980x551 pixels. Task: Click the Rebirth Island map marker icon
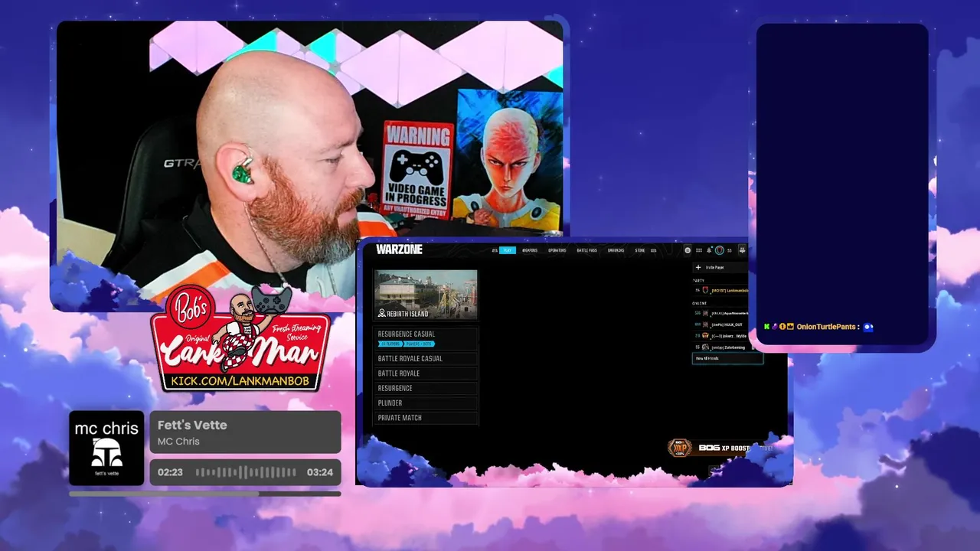[x=381, y=314]
